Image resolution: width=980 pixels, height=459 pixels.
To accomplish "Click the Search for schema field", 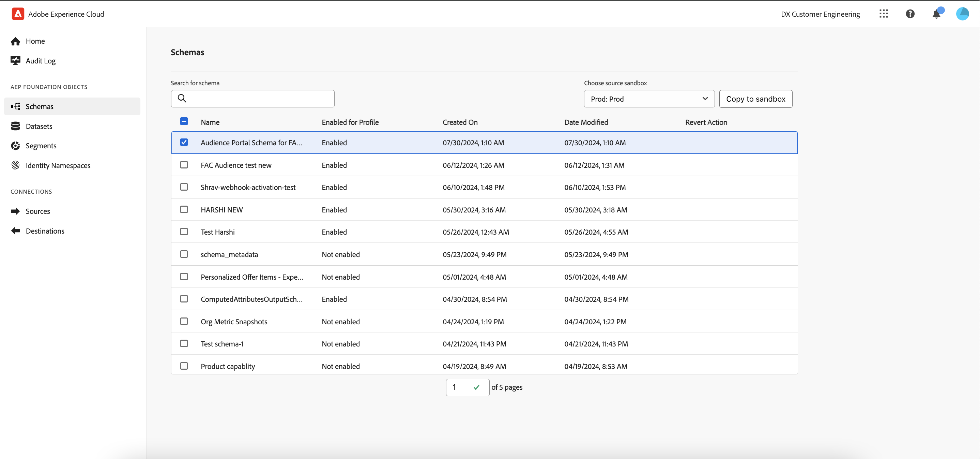I will click(252, 99).
